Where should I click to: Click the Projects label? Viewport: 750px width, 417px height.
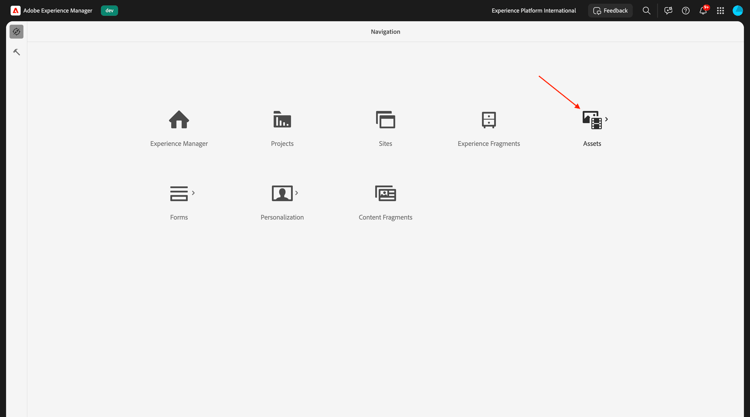(282, 143)
